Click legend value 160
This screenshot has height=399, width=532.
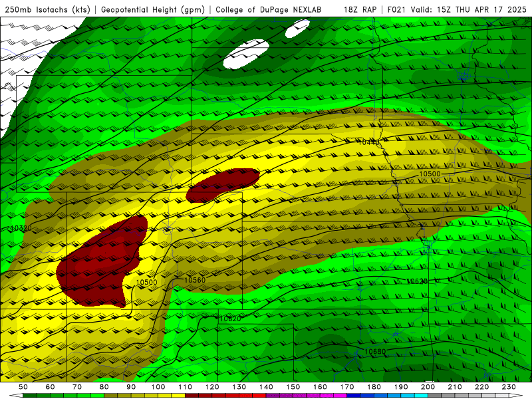point(320,387)
